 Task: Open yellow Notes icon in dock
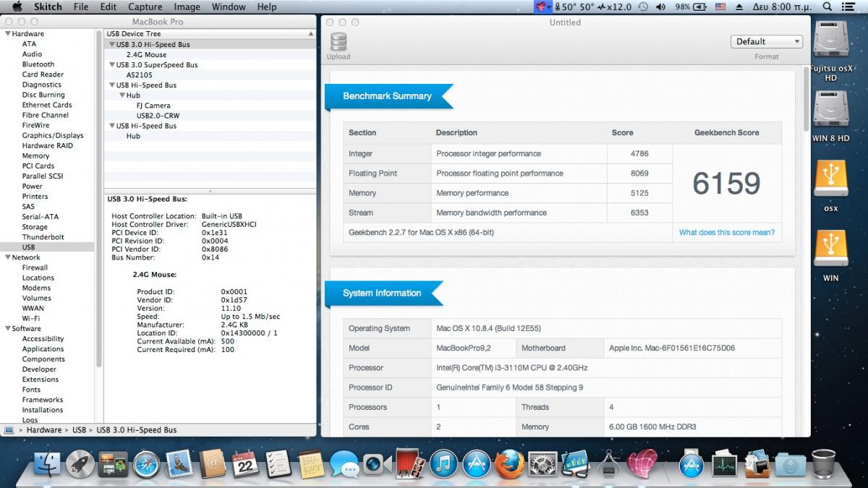point(312,463)
